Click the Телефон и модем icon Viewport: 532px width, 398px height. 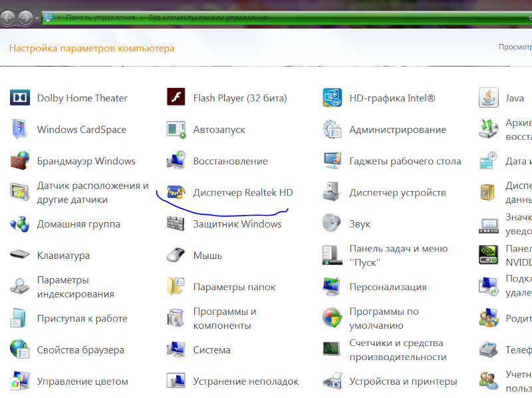pos(488,349)
